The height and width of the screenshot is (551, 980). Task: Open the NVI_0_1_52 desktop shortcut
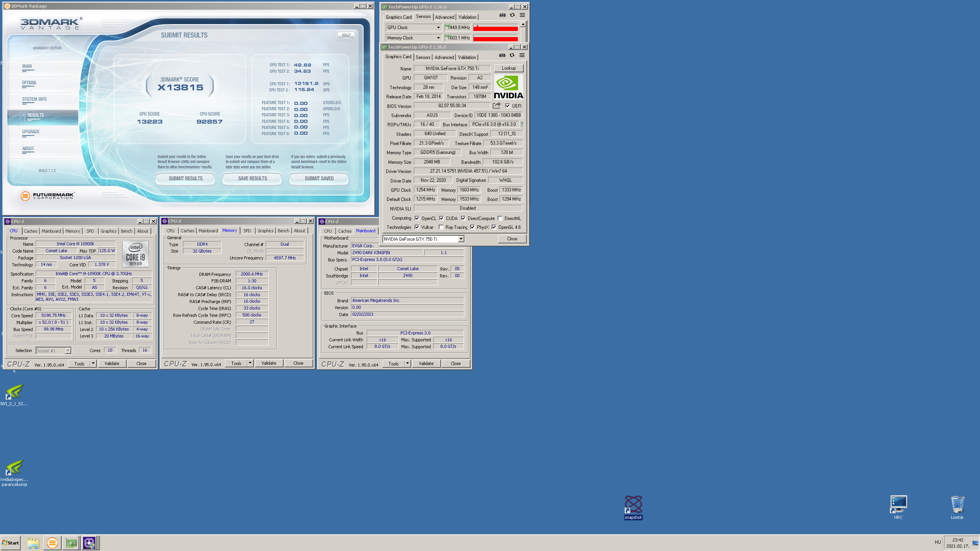14,395
